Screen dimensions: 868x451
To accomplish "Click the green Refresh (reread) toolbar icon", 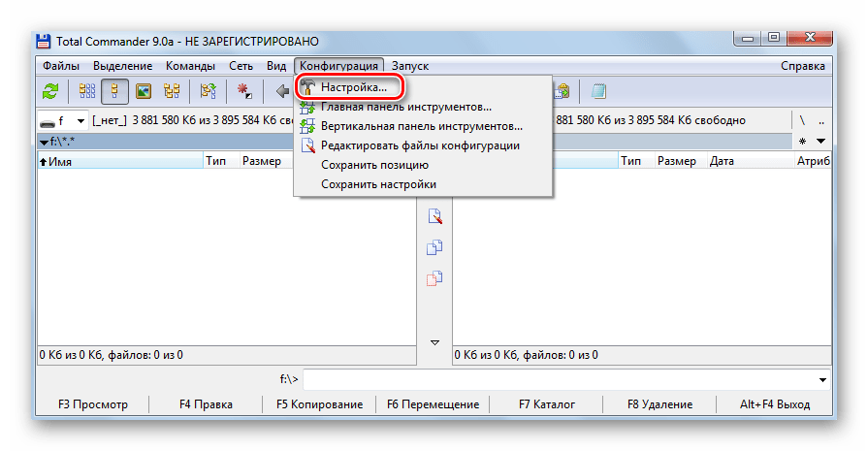I will tap(51, 91).
